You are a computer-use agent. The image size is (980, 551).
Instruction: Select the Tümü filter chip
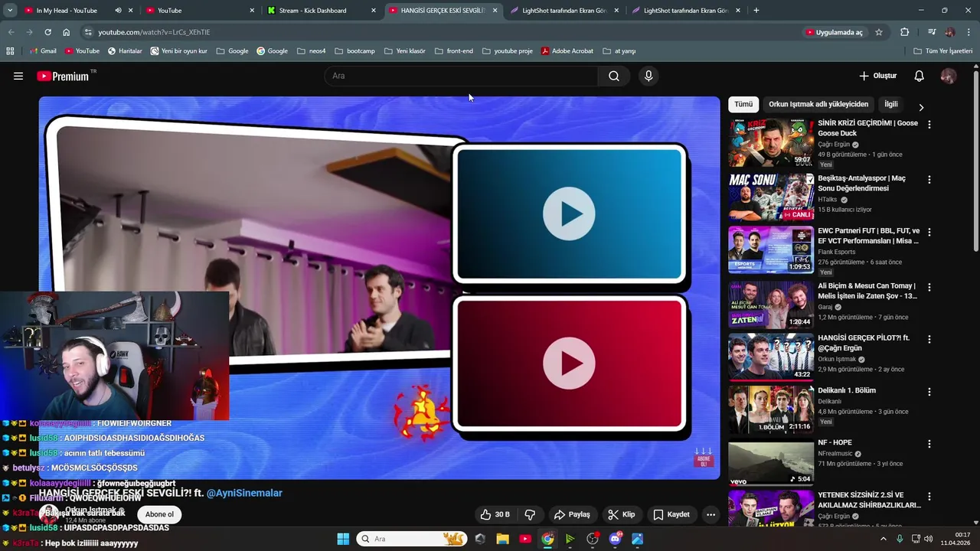coord(743,104)
